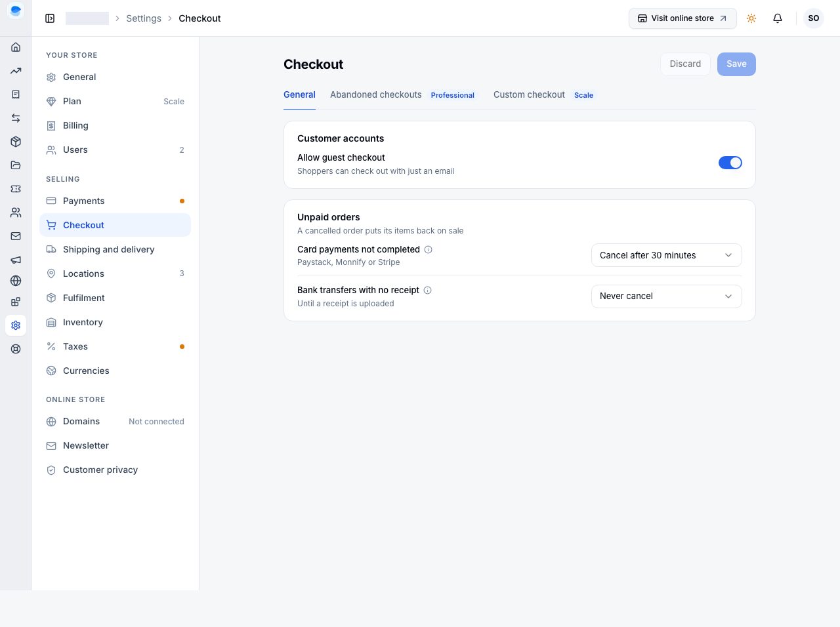Click the notifications bell icon
This screenshot has height=627, width=840.
(778, 18)
